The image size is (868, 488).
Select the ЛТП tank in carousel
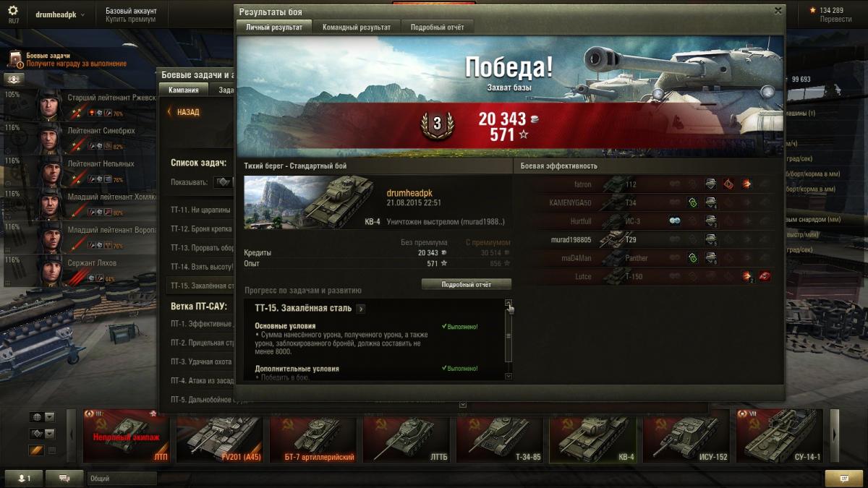[128, 435]
